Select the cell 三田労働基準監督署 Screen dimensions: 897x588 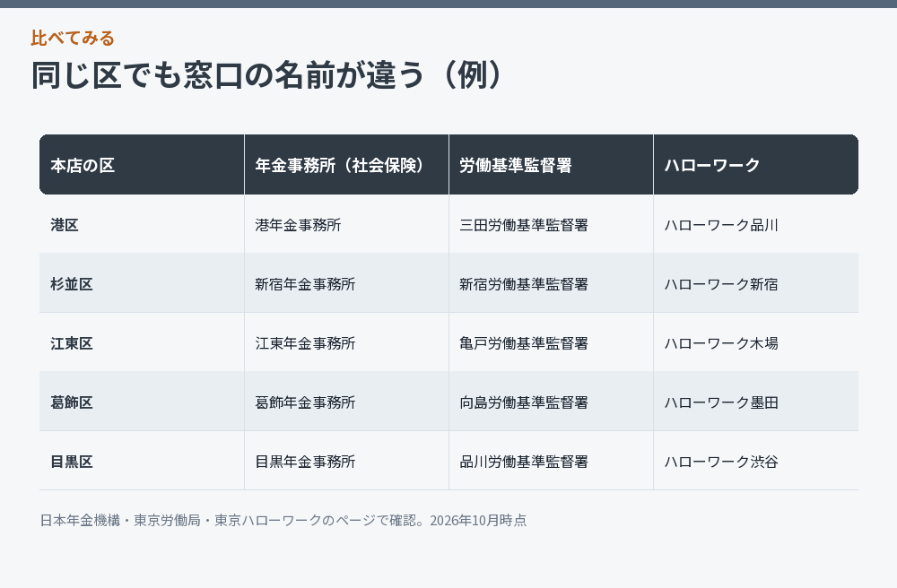(x=551, y=224)
